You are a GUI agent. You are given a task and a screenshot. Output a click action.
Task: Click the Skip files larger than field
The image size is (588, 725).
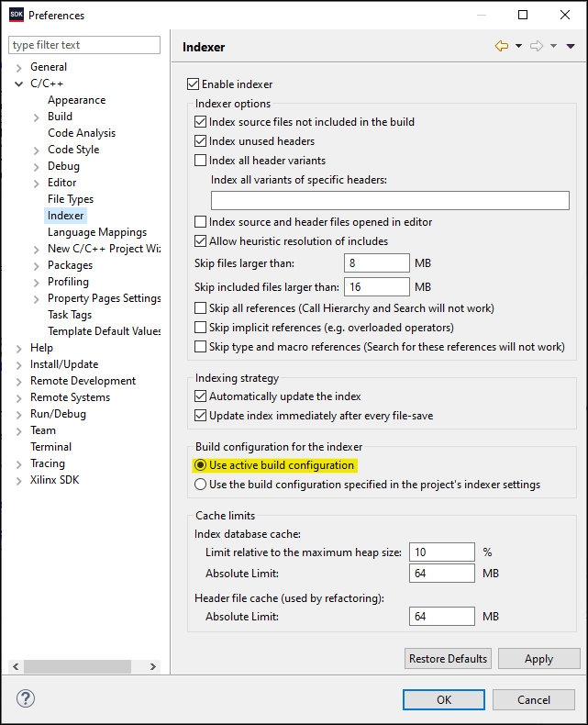click(376, 264)
